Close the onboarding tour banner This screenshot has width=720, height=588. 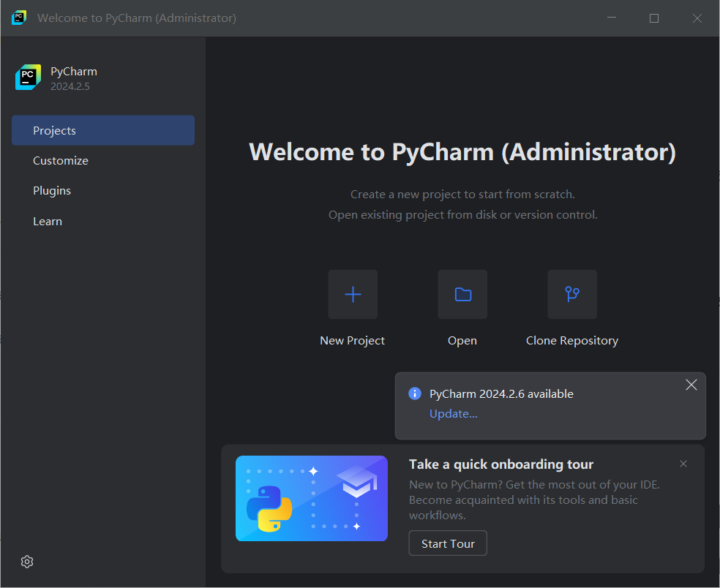683,464
